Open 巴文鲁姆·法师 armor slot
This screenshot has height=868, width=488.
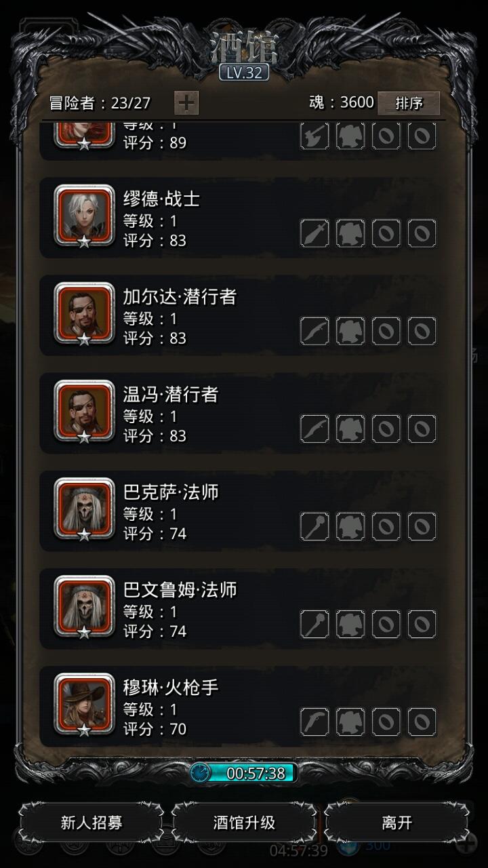(350, 624)
